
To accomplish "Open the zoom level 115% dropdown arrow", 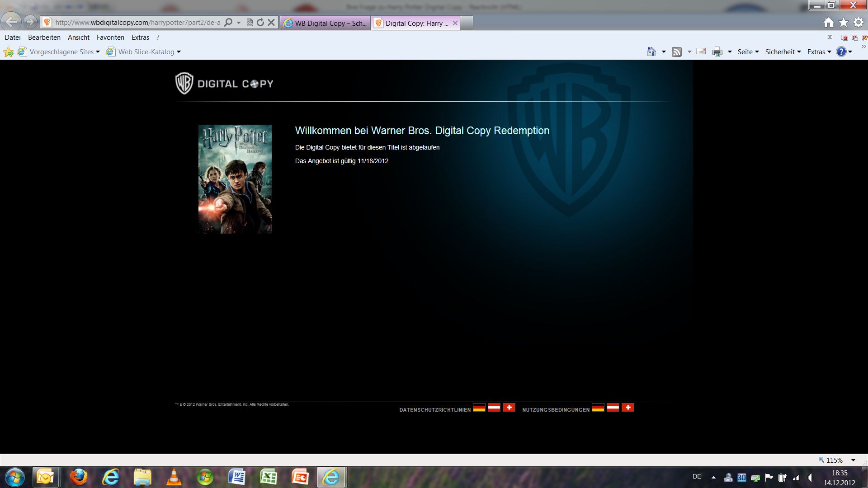I will pos(853,460).
